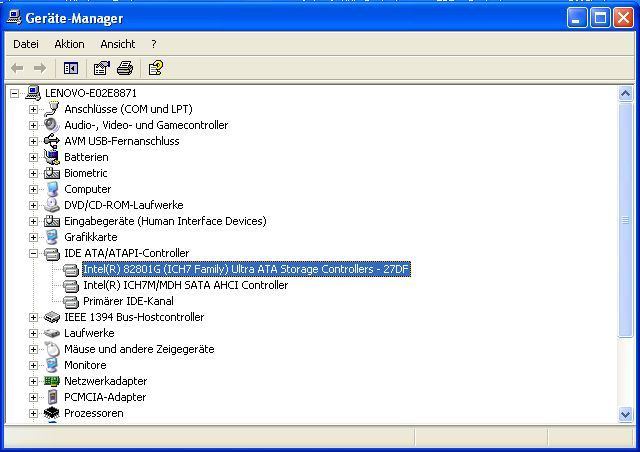Click the Help toolbar icon
The height and width of the screenshot is (452, 640).
[156, 68]
